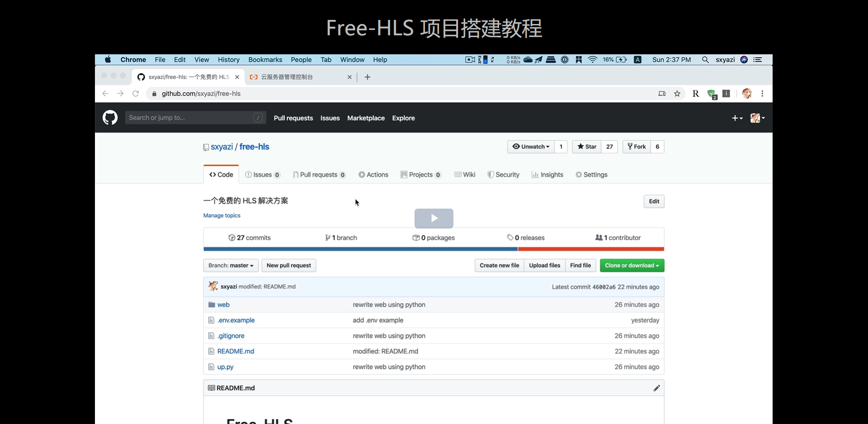Viewport: 868px width, 424px height.
Task: Open the Unwatch dropdown
Action: (x=531, y=147)
